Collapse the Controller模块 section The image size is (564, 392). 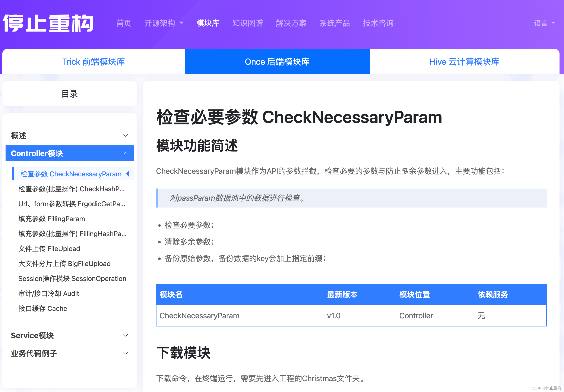(x=126, y=153)
